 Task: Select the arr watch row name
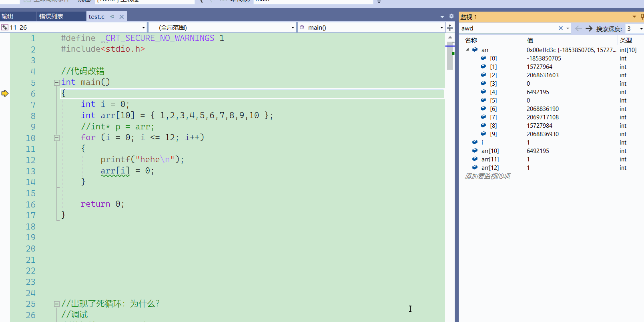coord(485,50)
